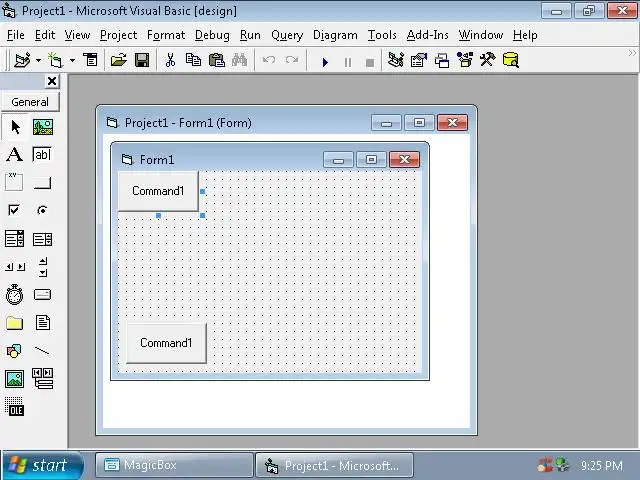Viewport: 640px width, 480px height.
Task: Click the Form1 title bar
Action: pyautogui.click(x=269, y=159)
